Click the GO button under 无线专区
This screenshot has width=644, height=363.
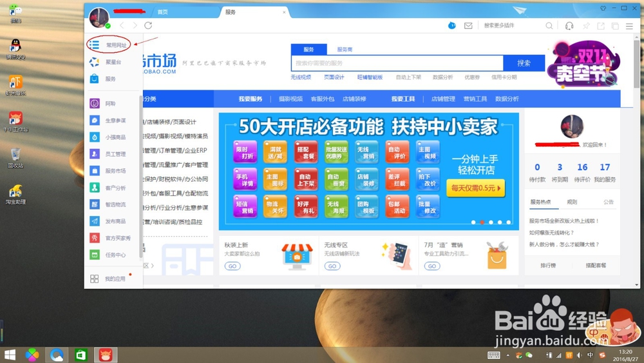pyautogui.click(x=332, y=266)
